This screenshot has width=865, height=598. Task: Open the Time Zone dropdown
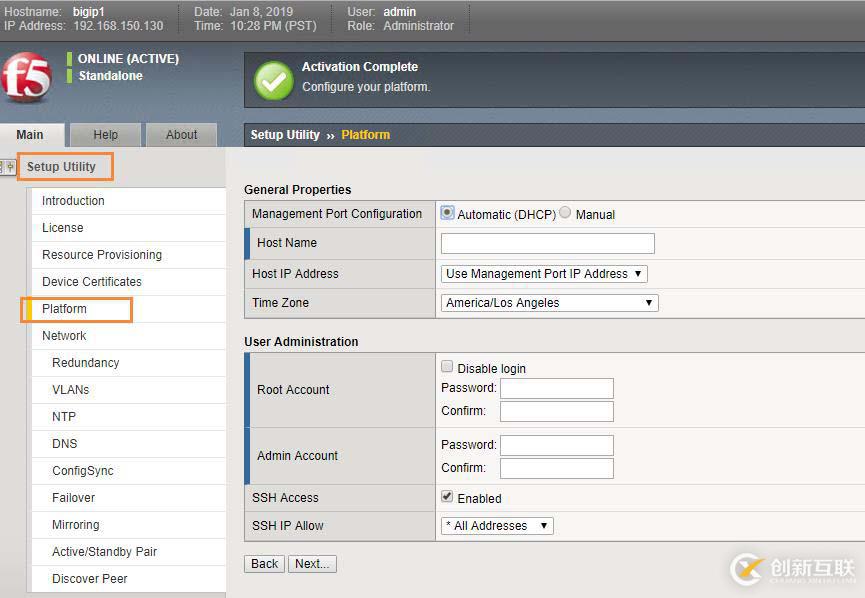[549, 303]
